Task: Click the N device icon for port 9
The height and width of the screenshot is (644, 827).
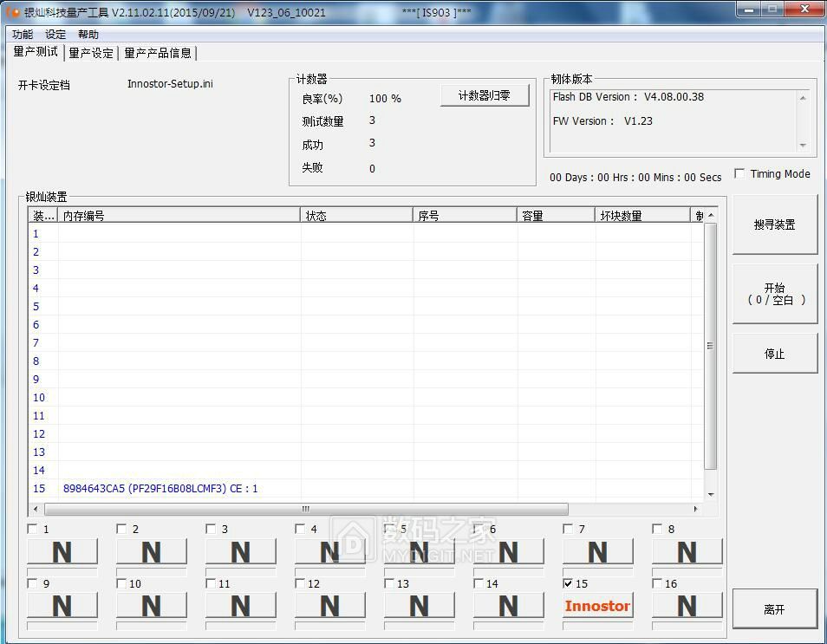Action: pos(62,606)
